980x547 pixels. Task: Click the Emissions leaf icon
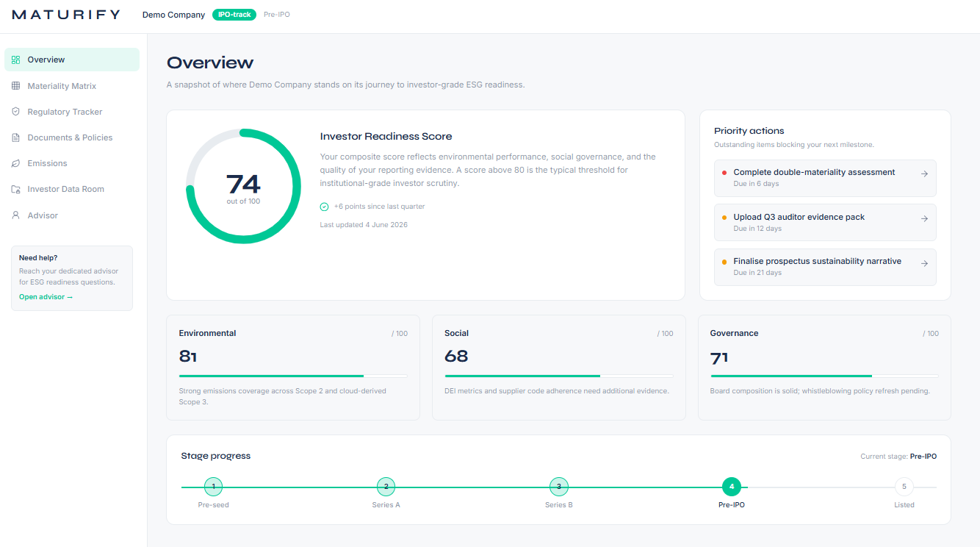[x=15, y=163]
